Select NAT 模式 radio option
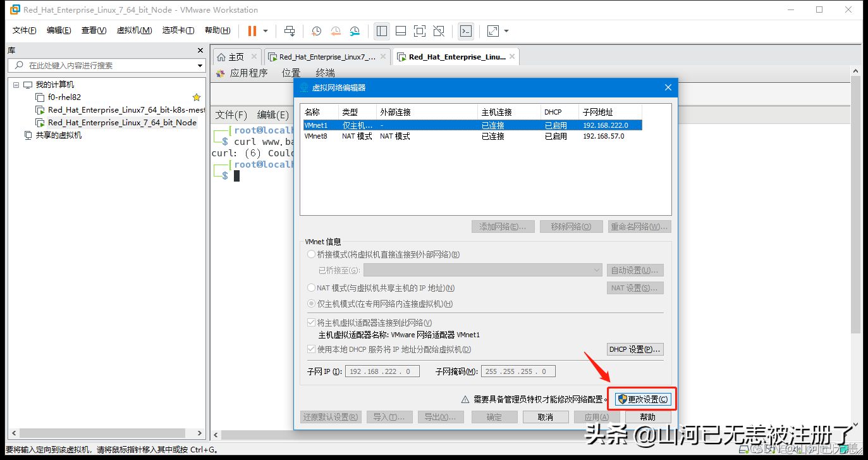 click(x=310, y=288)
